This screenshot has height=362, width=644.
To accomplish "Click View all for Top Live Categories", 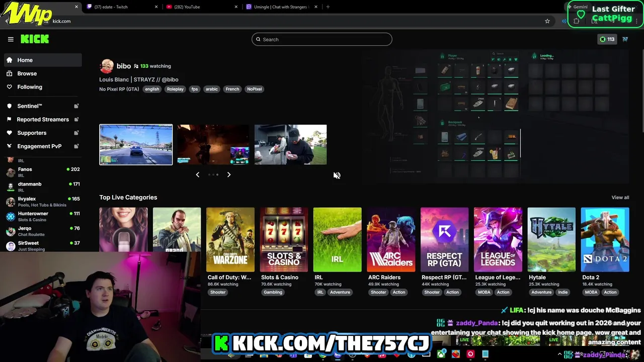I will pyautogui.click(x=620, y=198).
